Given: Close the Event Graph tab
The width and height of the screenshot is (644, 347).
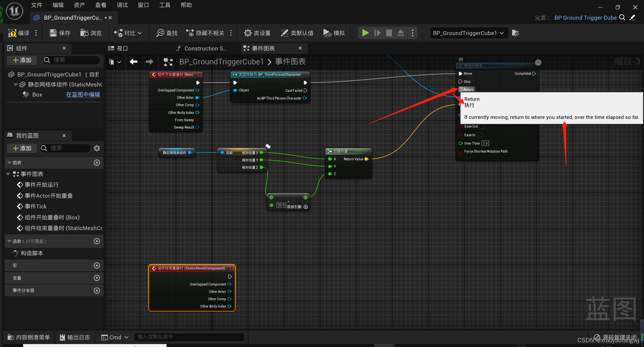Looking at the screenshot, I should click(300, 48).
